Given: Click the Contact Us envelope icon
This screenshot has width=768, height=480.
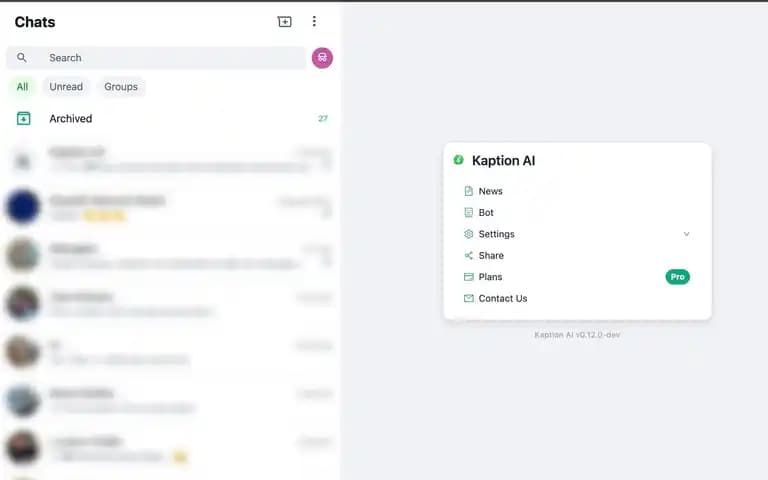Looking at the screenshot, I should coord(469,298).
